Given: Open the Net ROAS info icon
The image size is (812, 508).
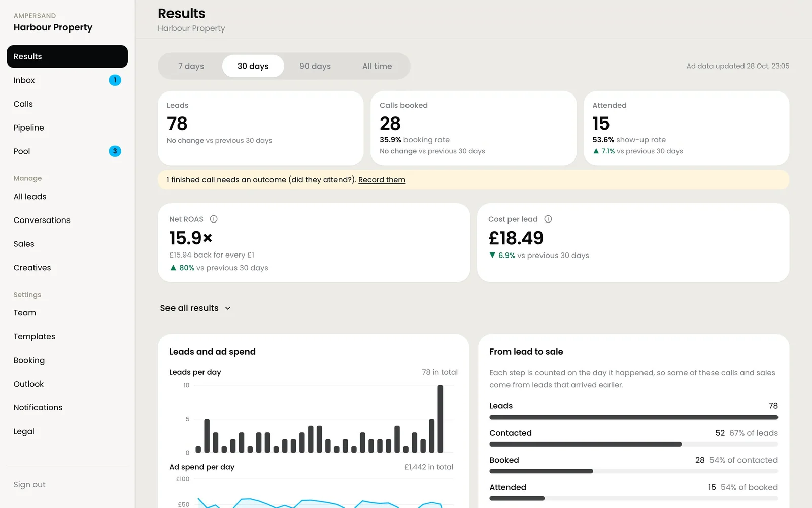Looking at the screenshot, I should (214, 219).
